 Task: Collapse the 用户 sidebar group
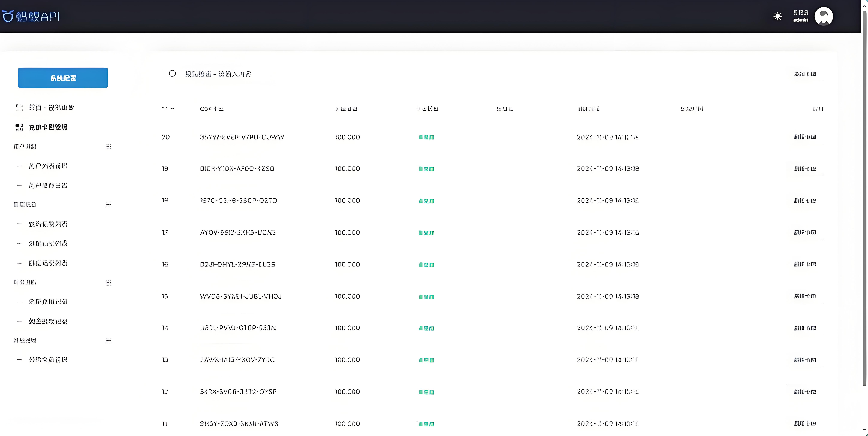[108, 146]
